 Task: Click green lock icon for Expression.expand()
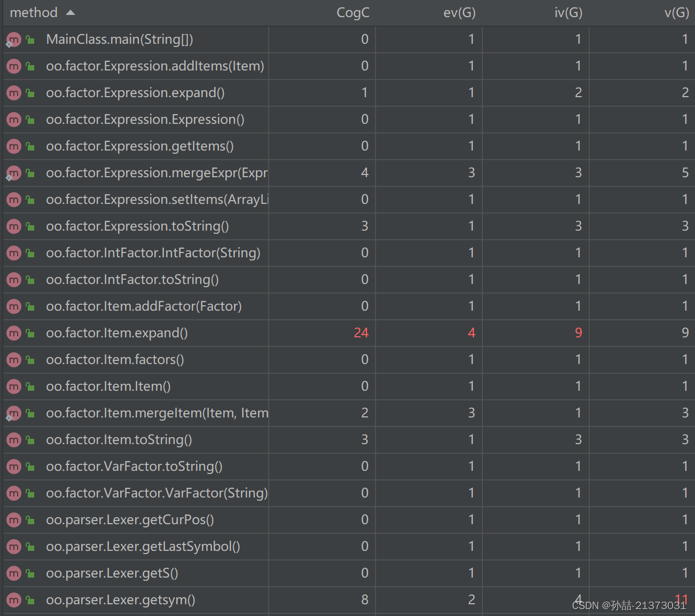[x=30, y=93]
